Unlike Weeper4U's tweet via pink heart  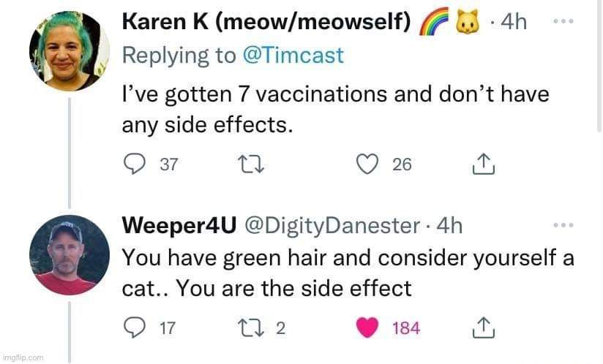367,328
